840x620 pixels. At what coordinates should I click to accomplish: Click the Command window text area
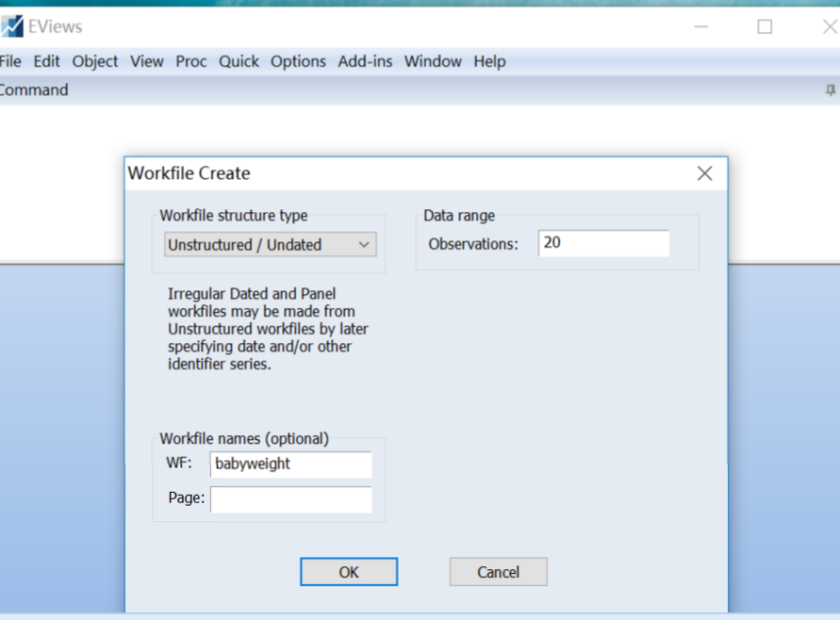(x=420, y=182)
